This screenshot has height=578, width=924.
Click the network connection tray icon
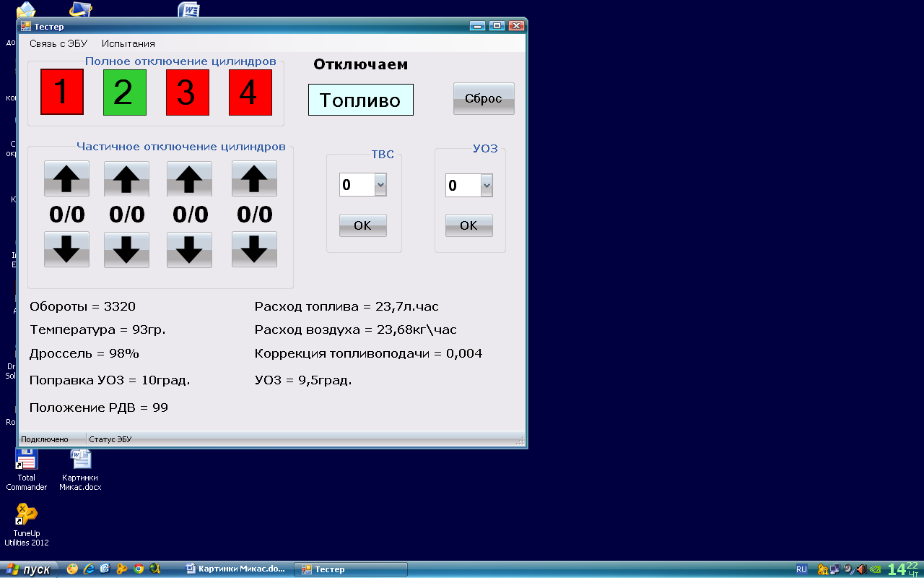coord(835,569)
